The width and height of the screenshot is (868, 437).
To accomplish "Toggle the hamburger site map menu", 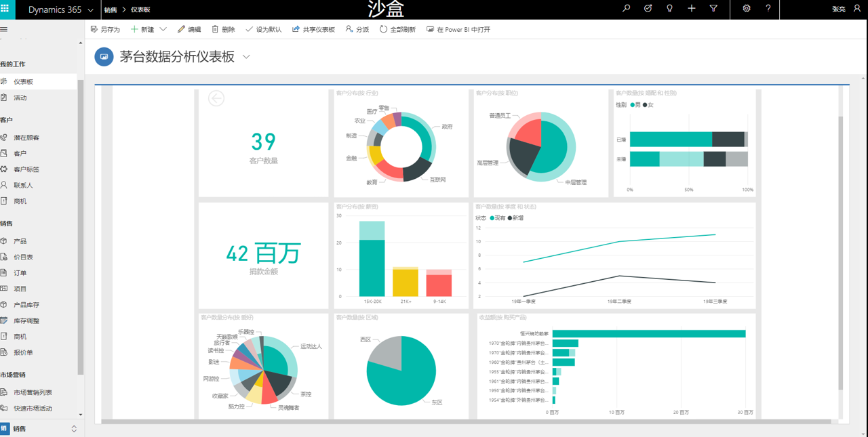I will coord(4,30).
